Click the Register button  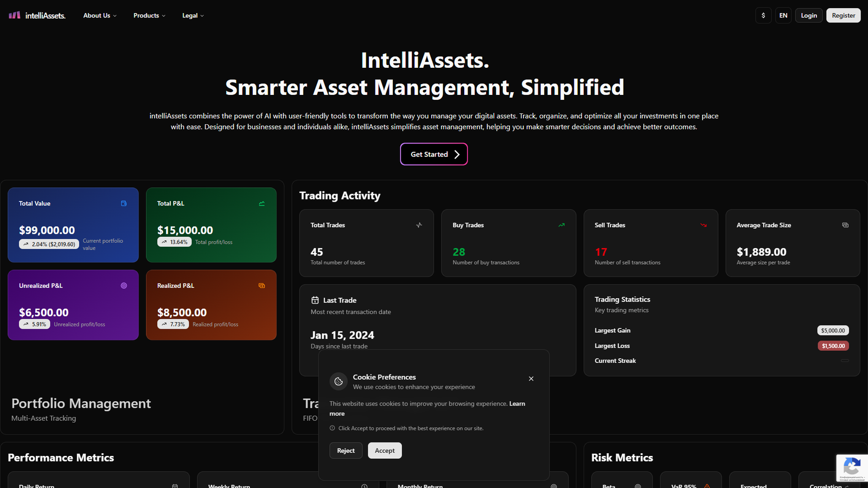tap(844, 15)
